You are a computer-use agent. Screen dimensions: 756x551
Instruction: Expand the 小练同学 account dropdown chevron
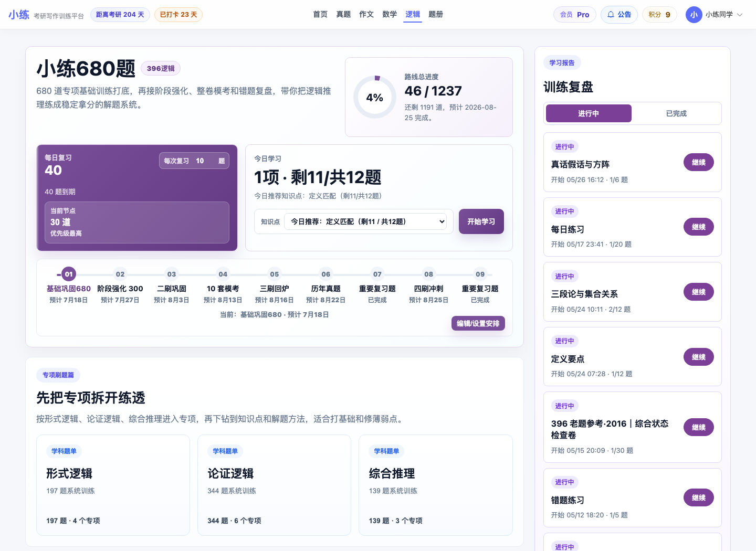[x=740, y=15]
